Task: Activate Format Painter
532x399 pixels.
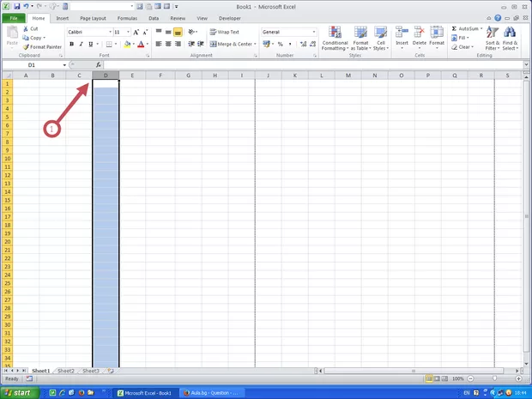Action: pyautogui.click(x=42, y=47)
